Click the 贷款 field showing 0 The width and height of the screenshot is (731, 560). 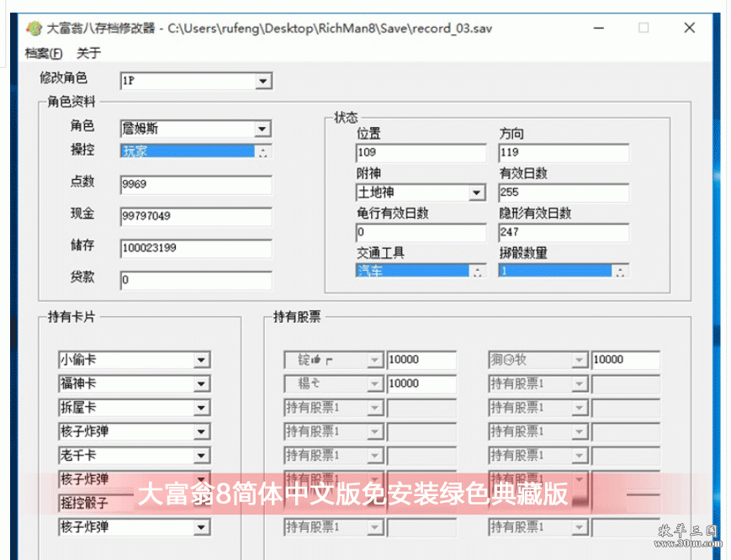coord(196,280)
